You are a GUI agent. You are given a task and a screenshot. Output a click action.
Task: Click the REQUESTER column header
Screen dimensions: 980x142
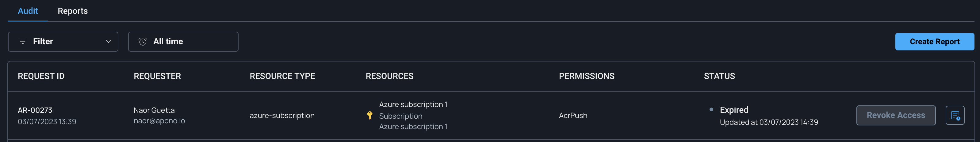[157, 76]
